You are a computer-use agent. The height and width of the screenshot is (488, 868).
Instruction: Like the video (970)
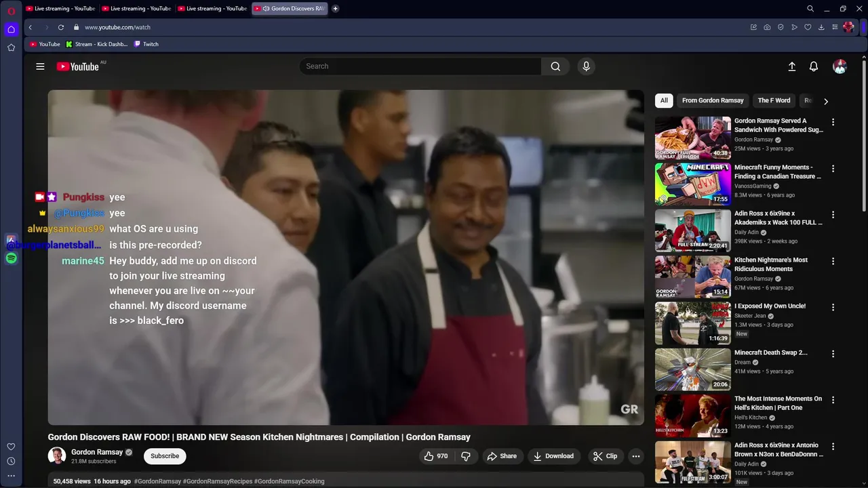[435, 456]
